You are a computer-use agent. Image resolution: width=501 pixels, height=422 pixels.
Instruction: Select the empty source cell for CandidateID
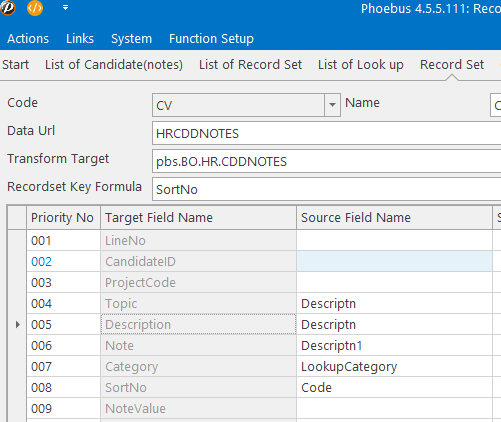click(x=394, y=262)
